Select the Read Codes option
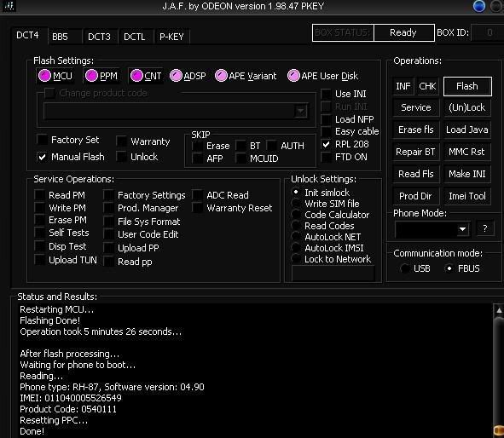This screenshot has height=438, width=504. [x=296, y=226]
